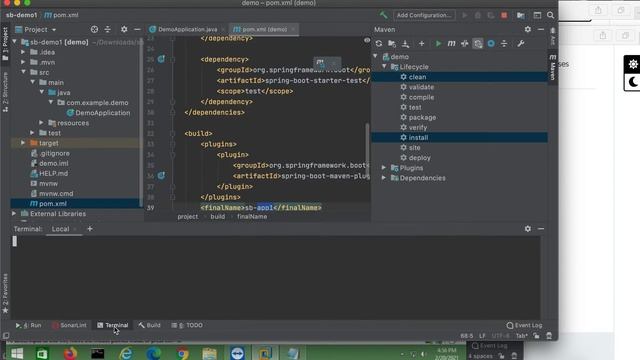
Task: Collapse the Lifecycle node in Maven
Action: click(x=384, y=67)
